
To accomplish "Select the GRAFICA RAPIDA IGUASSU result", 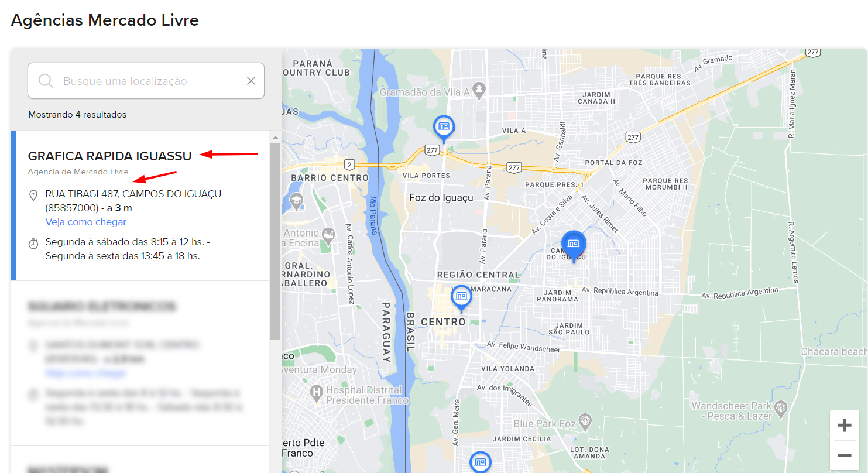I will coord(109,156).
